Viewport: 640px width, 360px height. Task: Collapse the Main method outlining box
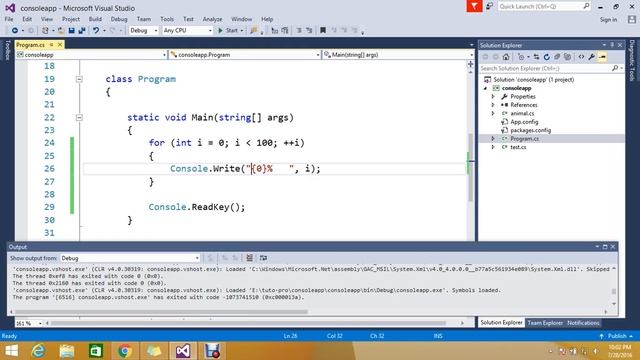pos(79,118)
